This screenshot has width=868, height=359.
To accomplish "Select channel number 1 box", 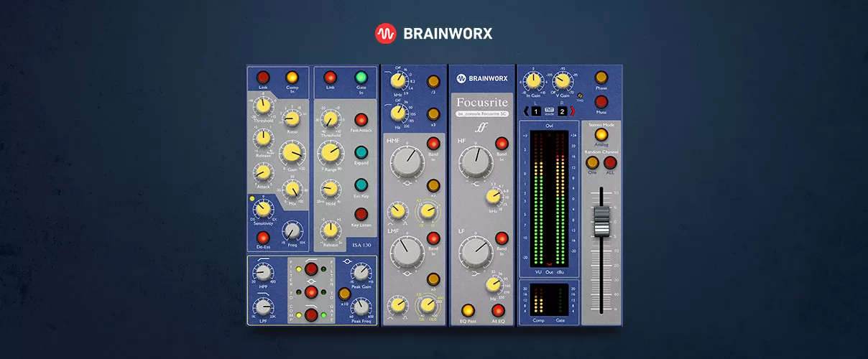I will point(537,111).
